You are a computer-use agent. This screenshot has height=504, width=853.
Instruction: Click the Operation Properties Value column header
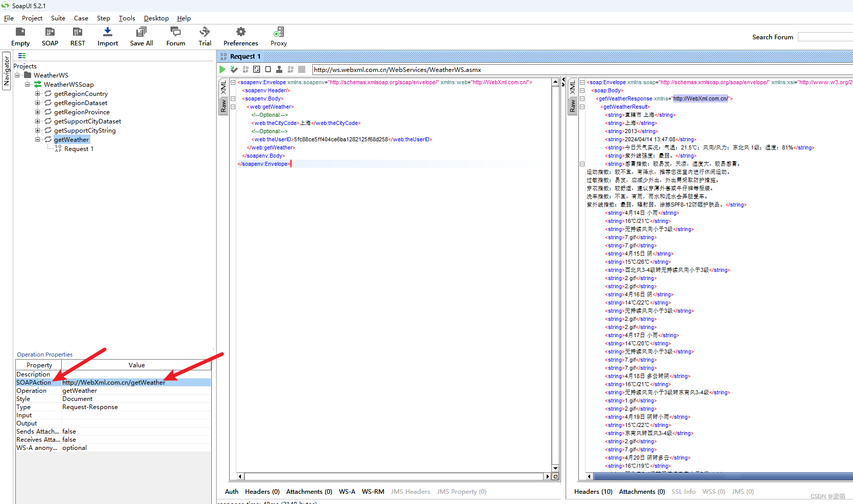tap(136, 365)
